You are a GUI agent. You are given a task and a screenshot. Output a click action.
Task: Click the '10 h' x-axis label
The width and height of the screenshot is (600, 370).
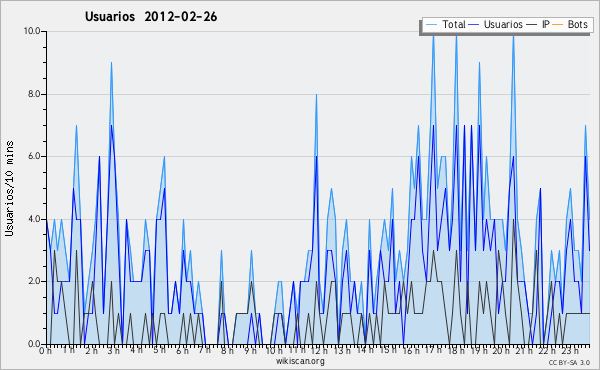274,351
